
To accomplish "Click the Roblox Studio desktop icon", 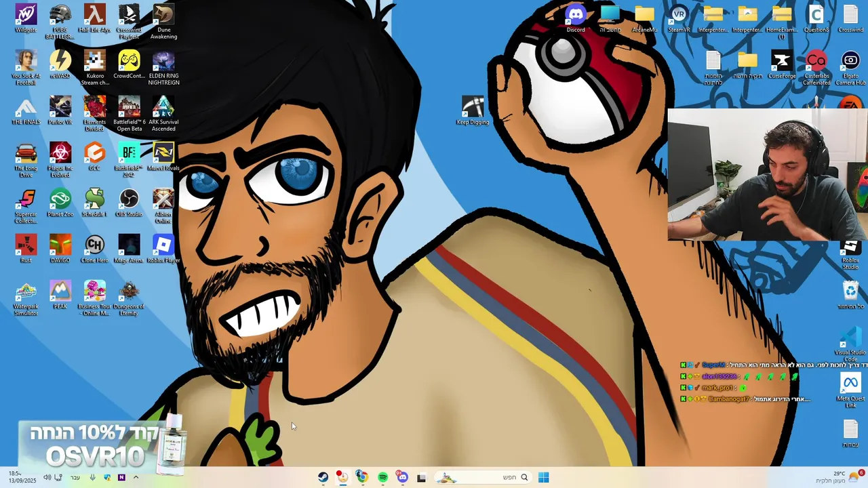I will coord(850,255).
